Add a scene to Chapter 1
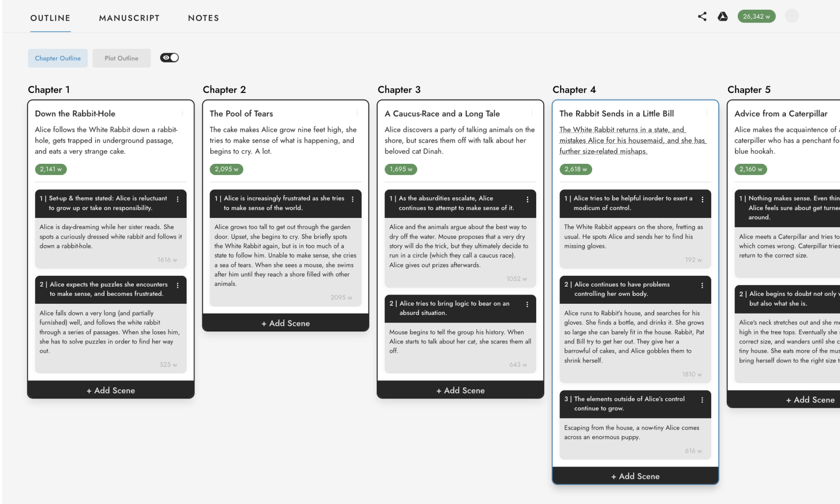The width and height of the screenshot is (840, 504). (110, 390)
